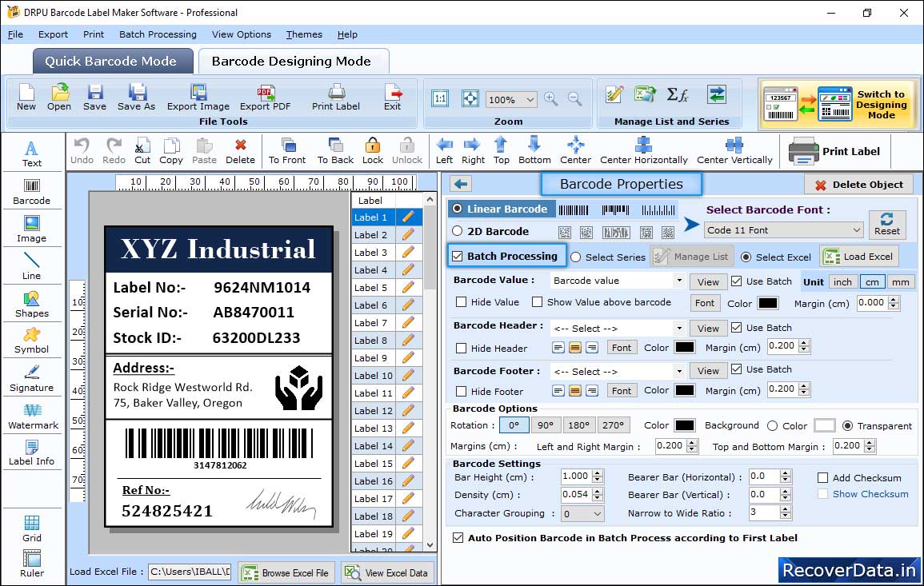Click the barcode value Color swatch
The image size is (924, 586).
767,303
